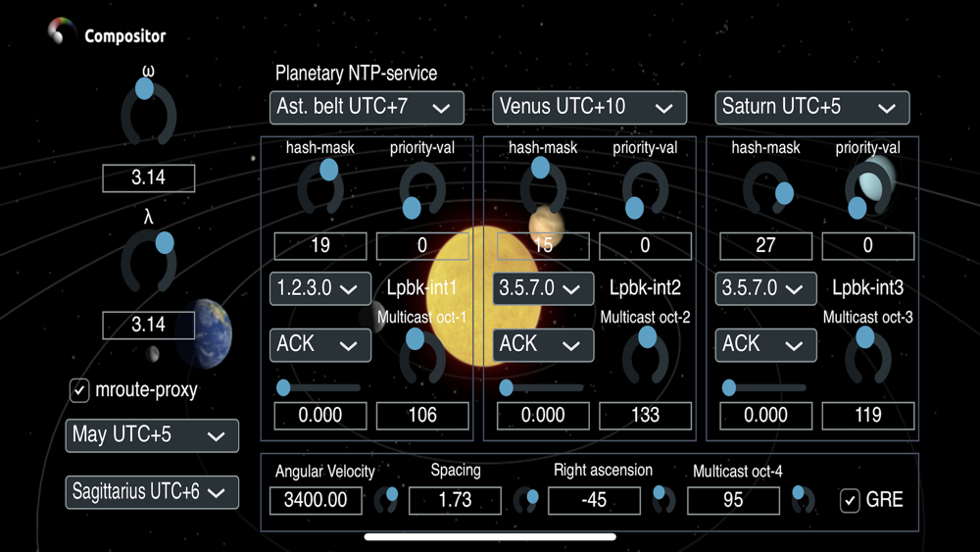Click the priority-val knob in Saturn panel
980x552 pixels.
tap(868, 190)
